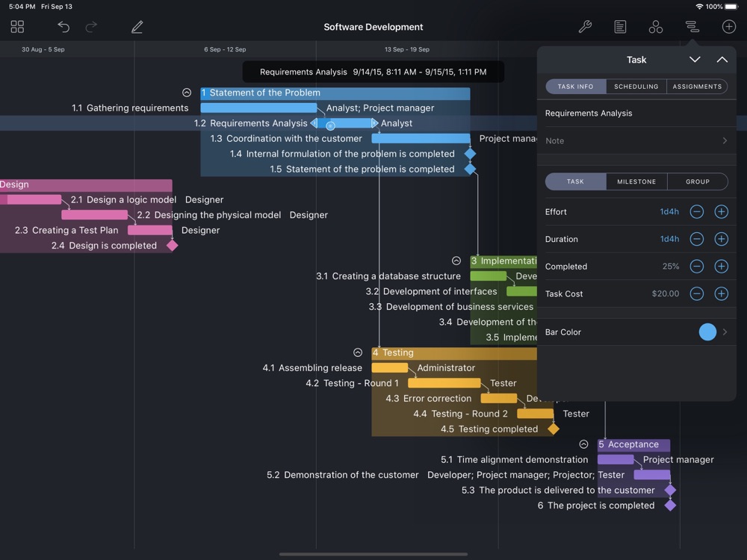Increase the Effort value with plus

click(x=721, y=212)
